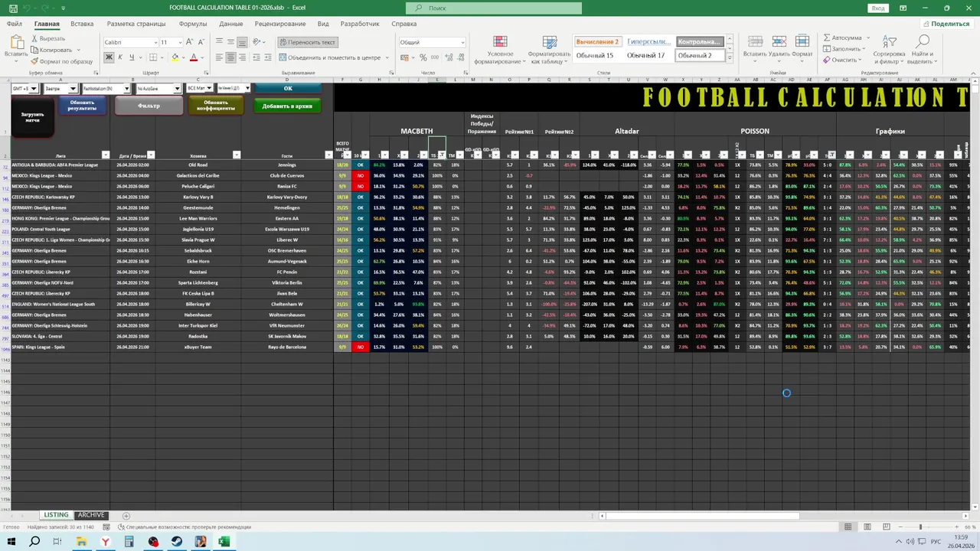Viewport: 980px width, 551px height.
Task: Open the Файл menu tab
Action: tap(15, 24)
